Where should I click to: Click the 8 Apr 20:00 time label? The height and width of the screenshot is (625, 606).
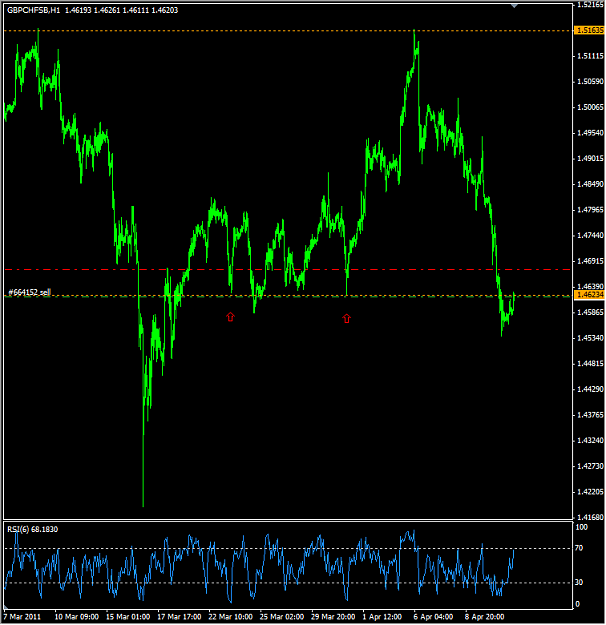pos(484,617)
